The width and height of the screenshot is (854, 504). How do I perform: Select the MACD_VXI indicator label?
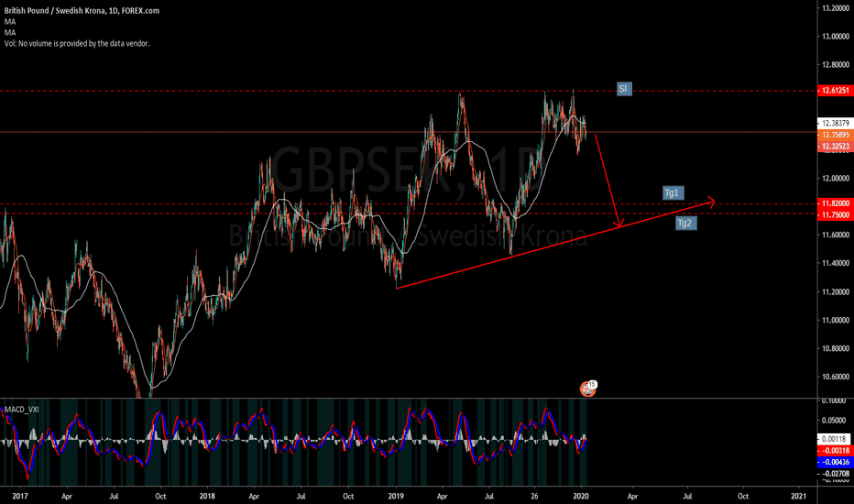22,410
